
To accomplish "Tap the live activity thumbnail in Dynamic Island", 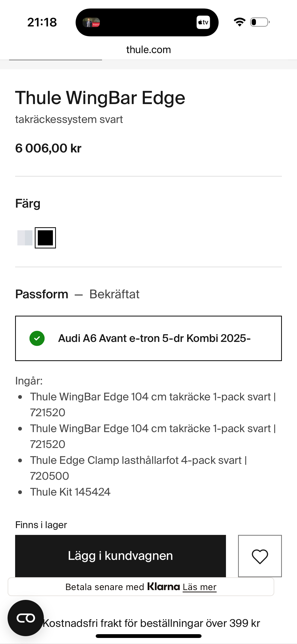I will pyautogui.click(x=91, y=22).
